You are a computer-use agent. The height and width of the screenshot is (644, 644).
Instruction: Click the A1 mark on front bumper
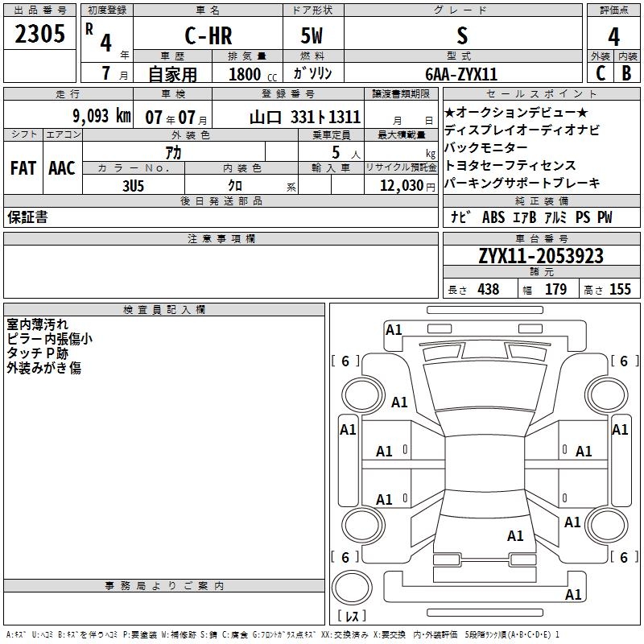point(394,330)
